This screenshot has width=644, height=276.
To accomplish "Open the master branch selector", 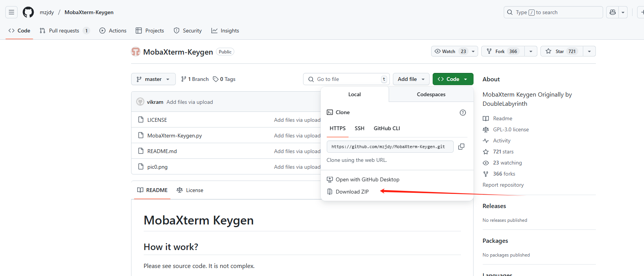I will (153, 79).
